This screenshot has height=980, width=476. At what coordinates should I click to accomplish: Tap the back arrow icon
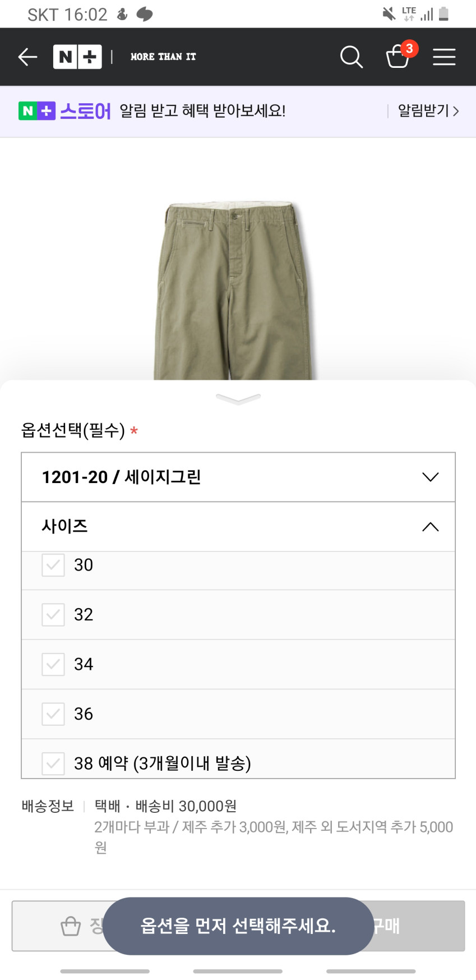tap(27, 57)
